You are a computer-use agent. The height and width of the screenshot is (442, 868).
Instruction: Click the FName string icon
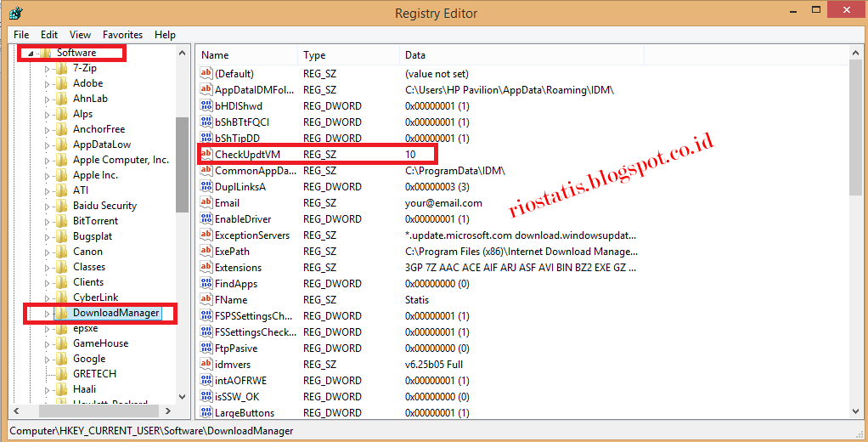pos(206,300)
